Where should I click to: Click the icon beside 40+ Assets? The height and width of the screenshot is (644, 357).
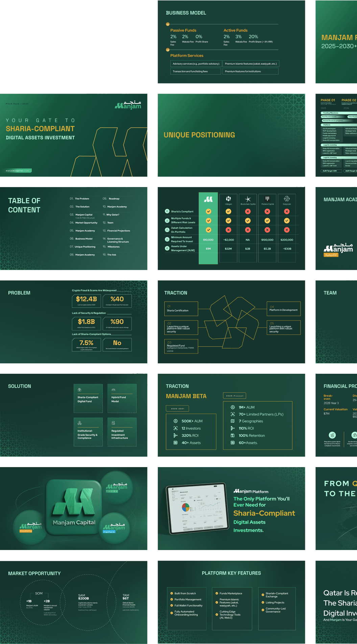pyautogui.click(x=175, y=442)
